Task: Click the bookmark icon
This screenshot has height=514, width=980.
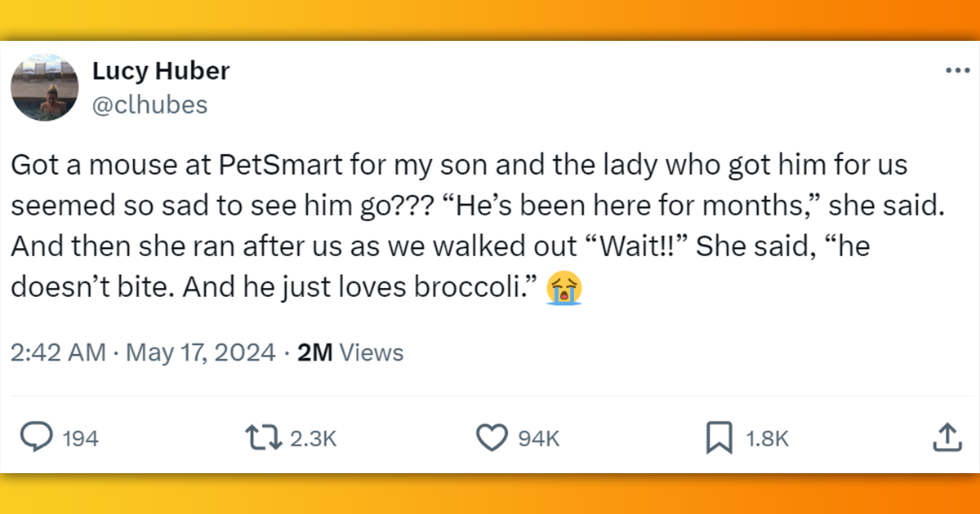Action: 719,437
